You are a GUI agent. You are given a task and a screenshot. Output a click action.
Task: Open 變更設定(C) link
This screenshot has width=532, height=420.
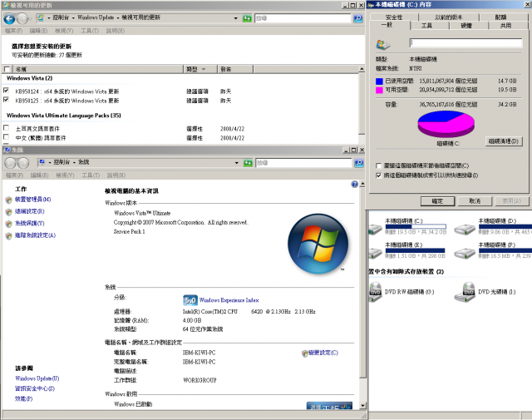pos(323,353)
